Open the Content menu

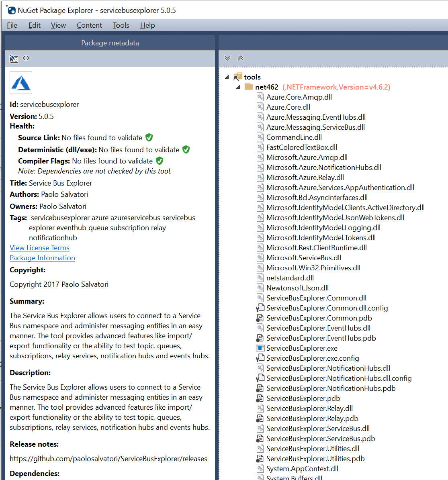[89, 25]
